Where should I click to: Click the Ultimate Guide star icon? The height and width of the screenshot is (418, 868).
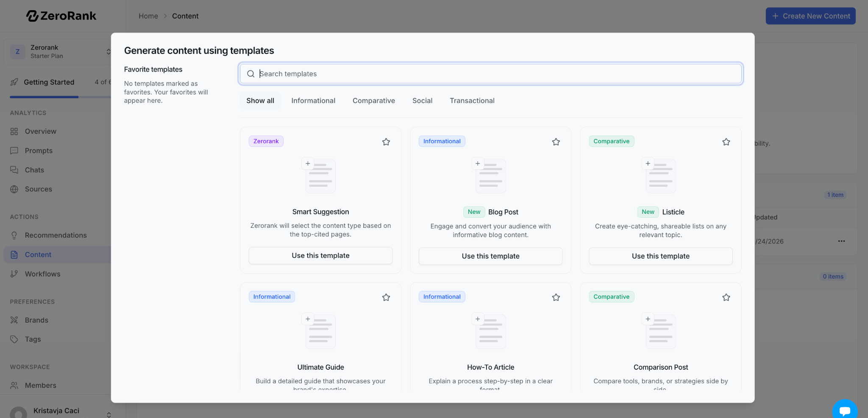(x=386, y=297)
